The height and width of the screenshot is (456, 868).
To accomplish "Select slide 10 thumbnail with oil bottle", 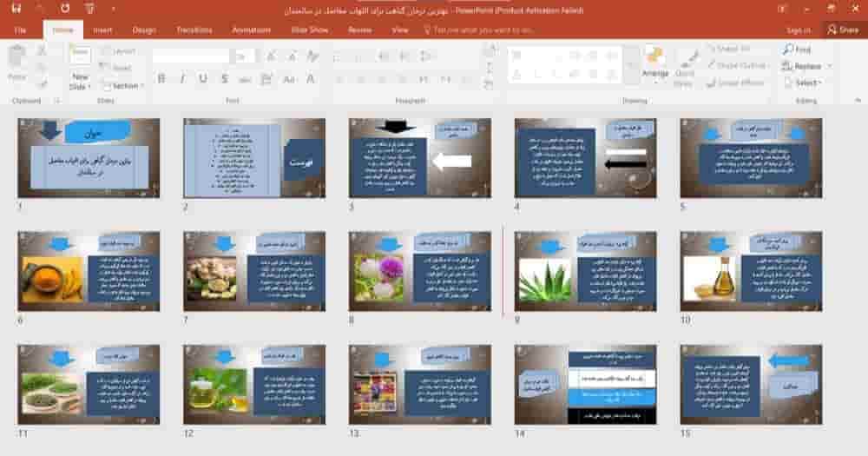I will pos(751,272).
